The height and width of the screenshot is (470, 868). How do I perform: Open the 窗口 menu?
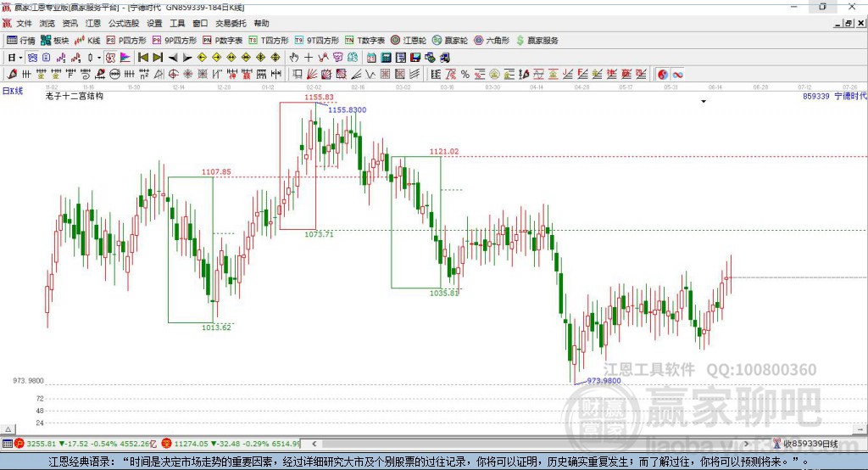[x=200, y=23]
